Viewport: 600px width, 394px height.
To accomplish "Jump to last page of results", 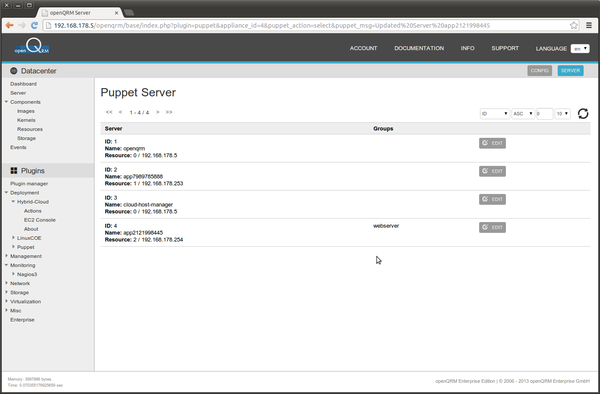I will click(169, 112).
